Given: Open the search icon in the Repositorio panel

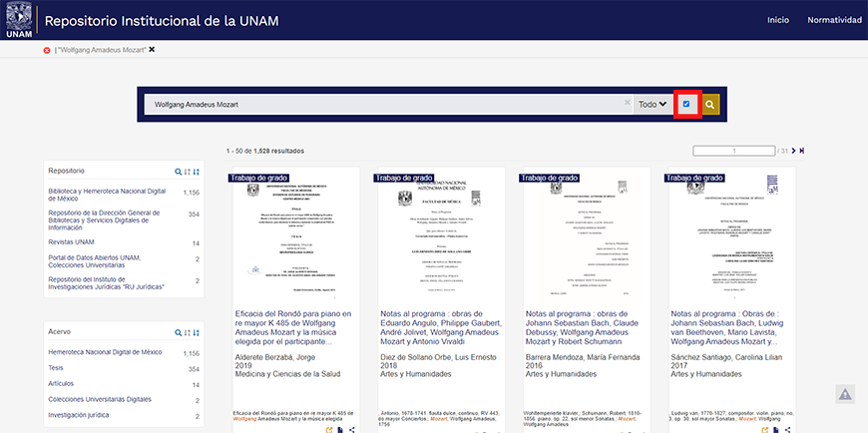Looking at the screenshot, I should click(x=179, y=172).
